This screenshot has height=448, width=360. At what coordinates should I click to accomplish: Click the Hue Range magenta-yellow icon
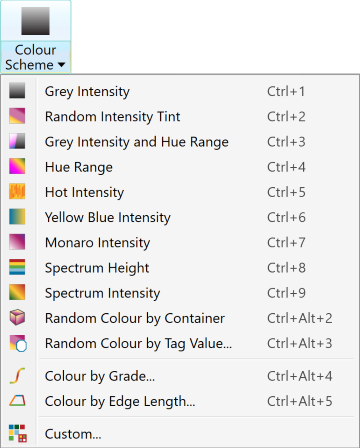[17, 166]
